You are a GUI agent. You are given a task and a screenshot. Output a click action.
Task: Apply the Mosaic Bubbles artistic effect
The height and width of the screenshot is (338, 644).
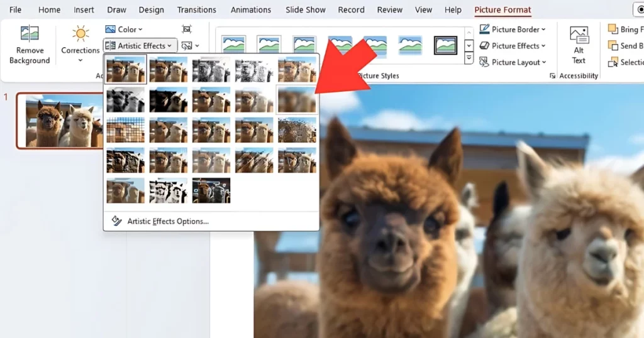coord(254,130)
